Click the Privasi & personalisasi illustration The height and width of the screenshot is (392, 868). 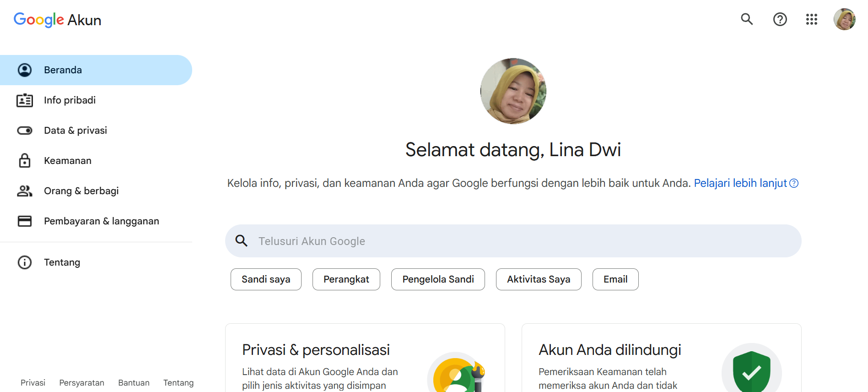[456, 372]
